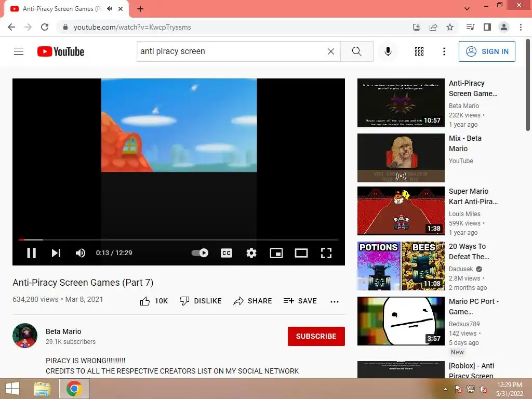
Task: Start voice search with the microphone icon
Action: (388, 51)
